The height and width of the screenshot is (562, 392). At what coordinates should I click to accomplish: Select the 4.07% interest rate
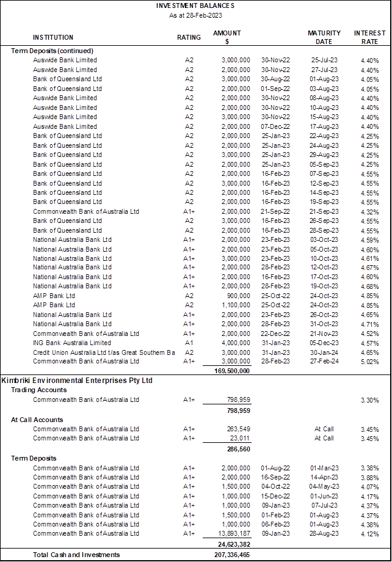pos(370,487)
